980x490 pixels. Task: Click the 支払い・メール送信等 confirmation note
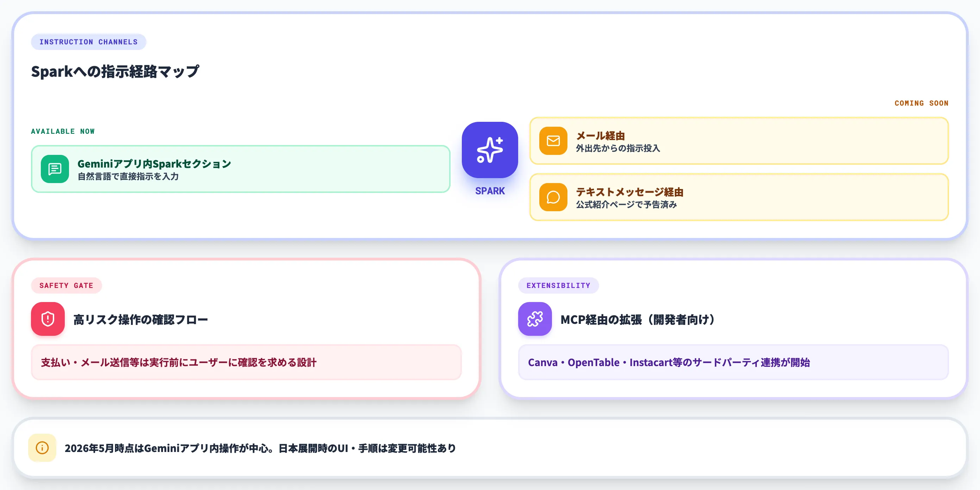tap(246, 362)
